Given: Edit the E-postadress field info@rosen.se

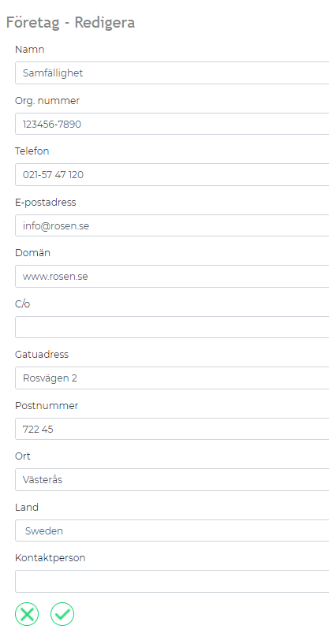Looking at the screenshot, I should click(172, 225).
